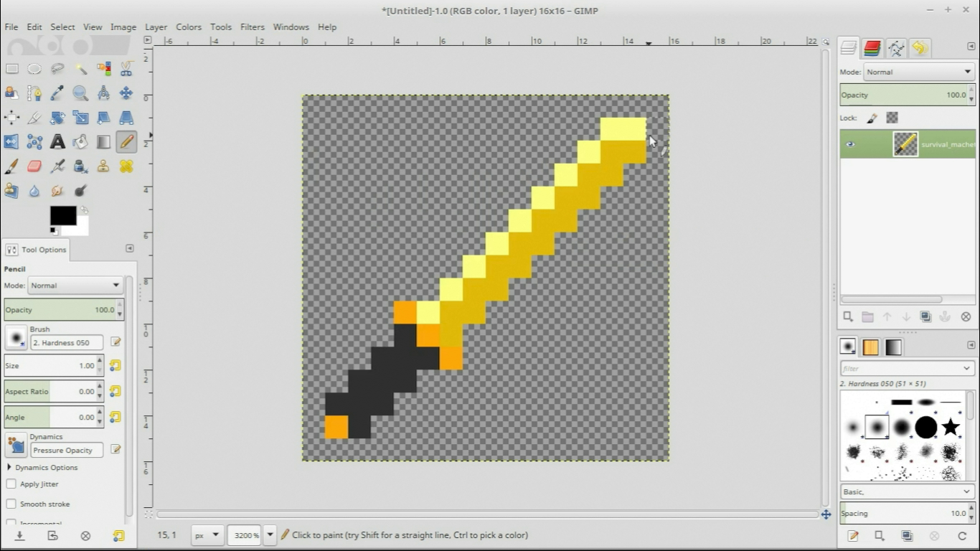Activate the Paintbrush tool
This screenshot has width=980, height=551.
[x=11, y=166]
